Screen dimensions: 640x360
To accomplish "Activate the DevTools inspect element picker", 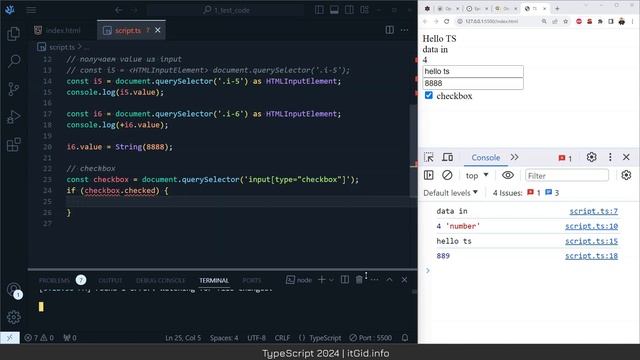I will tap(429, 157).
